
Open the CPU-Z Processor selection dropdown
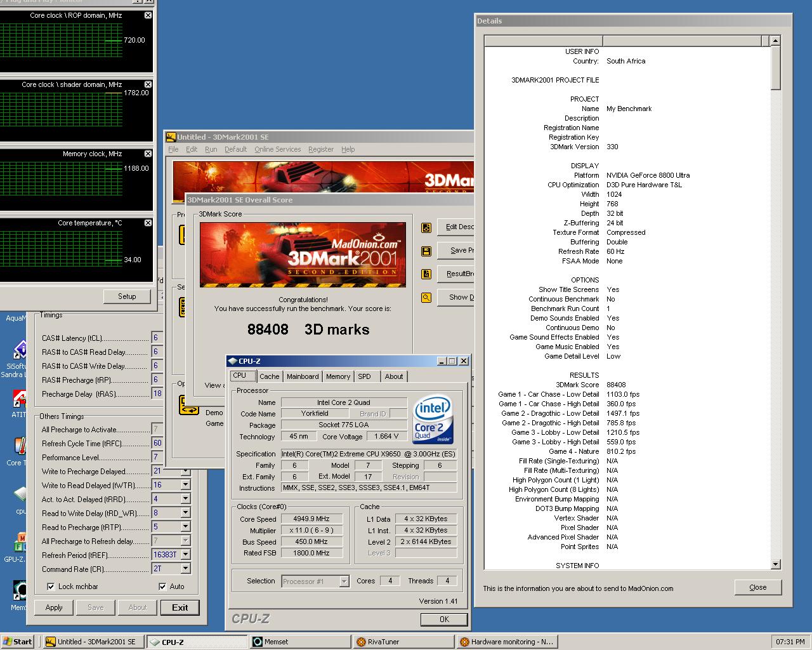(344, 581)
